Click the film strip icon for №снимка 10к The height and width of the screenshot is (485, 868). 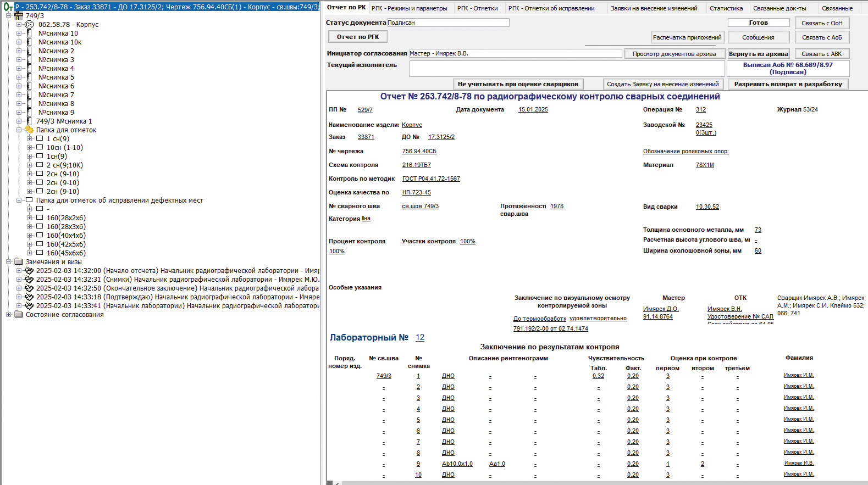coord(29,42)
